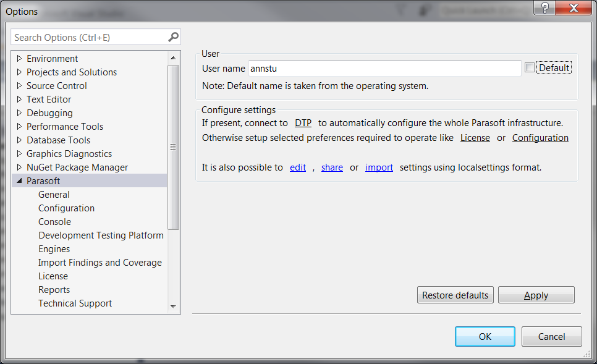Select the Engines options page
The width and height of the screenshot is (597, 364).
point(54,249)
